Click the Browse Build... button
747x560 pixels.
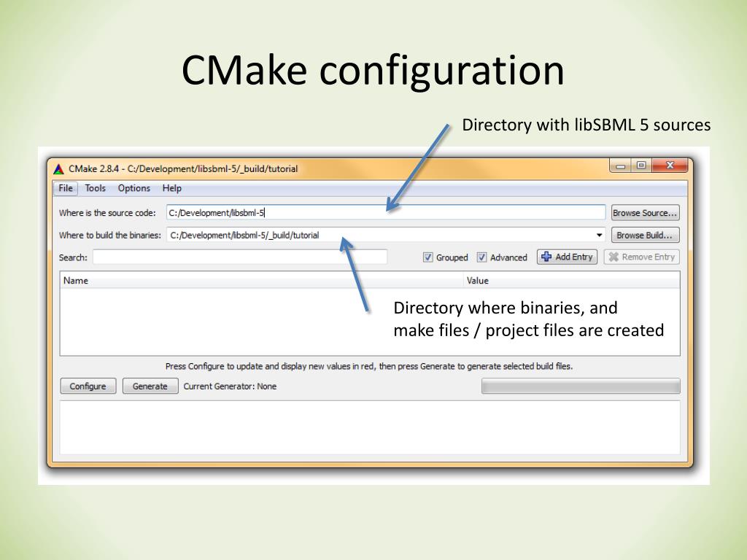[x=645, y=236]
